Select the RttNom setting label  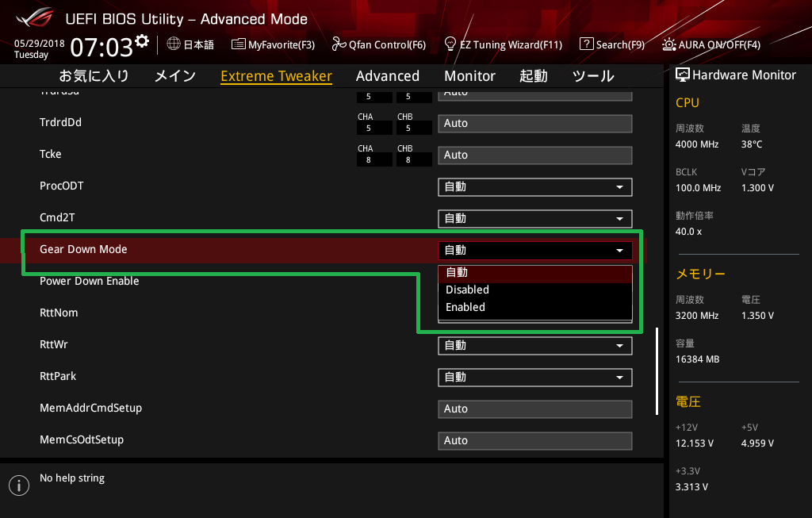[59, 313]
